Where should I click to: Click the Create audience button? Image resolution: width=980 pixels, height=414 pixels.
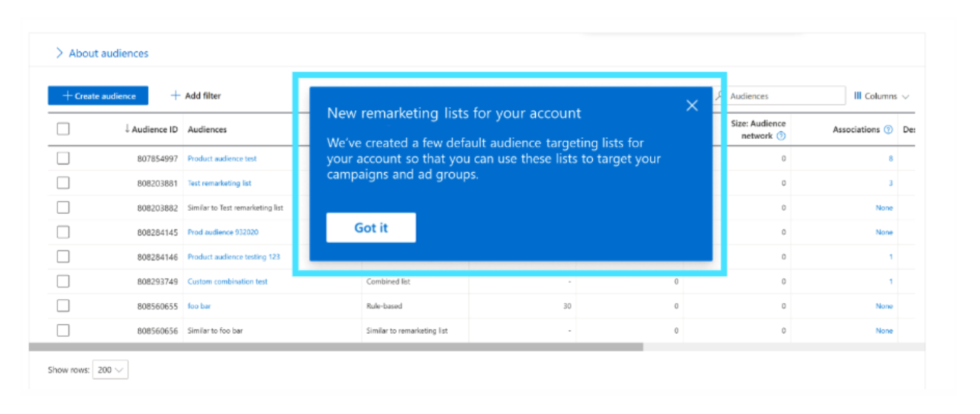[98, 96]
